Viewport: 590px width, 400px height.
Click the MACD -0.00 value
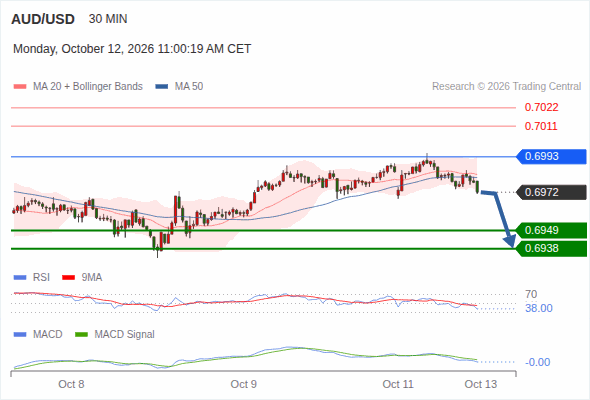pyautogui.click(x=538, y=362)
